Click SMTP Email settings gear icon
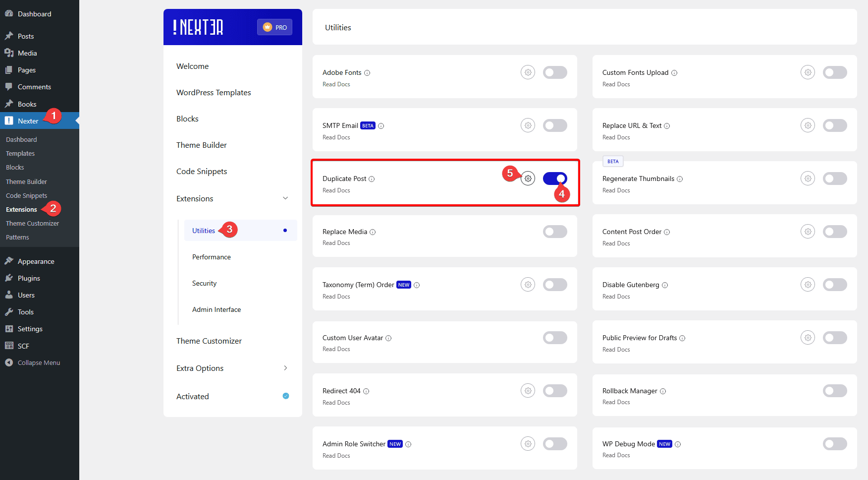The width and height of the screenshot is (868, 480). tap(528, 125)
